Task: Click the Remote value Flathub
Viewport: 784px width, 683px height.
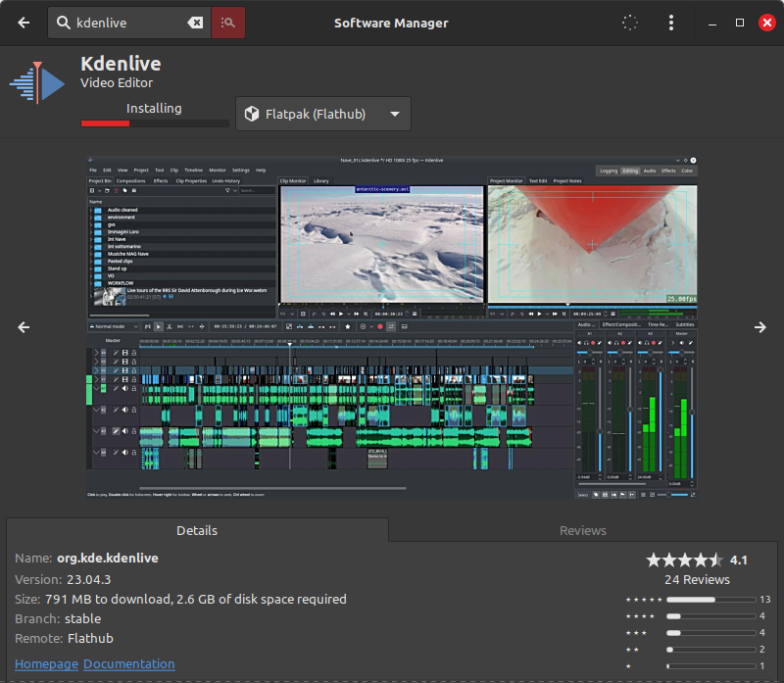Action: tap(90, 638)
